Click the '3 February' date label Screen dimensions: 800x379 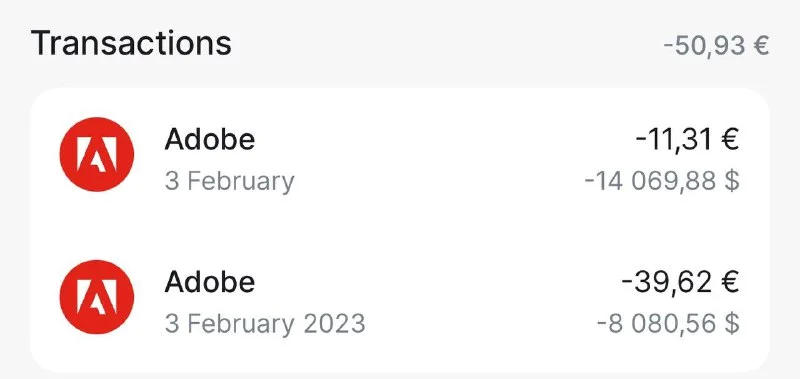[x=229, y=181]
